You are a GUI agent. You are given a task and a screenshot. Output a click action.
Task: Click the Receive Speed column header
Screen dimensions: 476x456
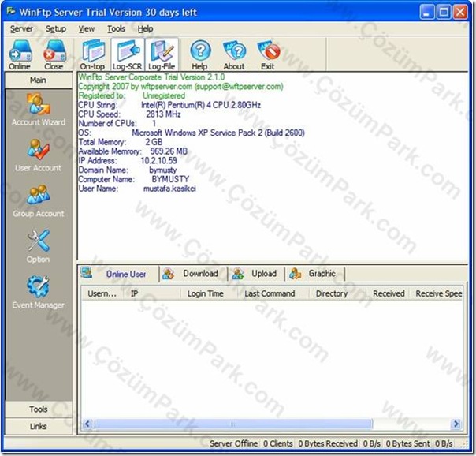[x=437, y=293]
